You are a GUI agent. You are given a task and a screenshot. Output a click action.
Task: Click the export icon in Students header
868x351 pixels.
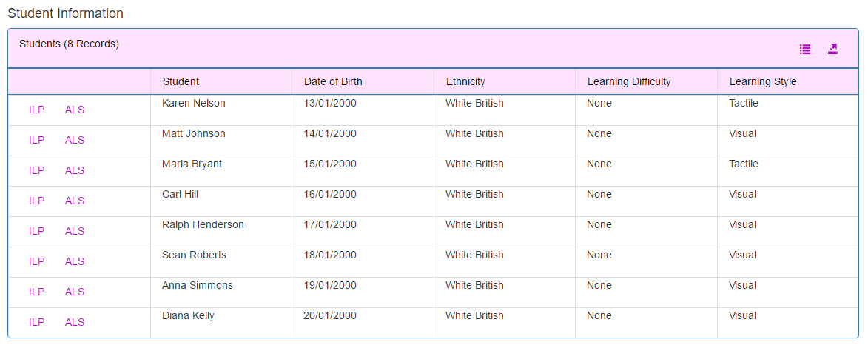(832, 50)
